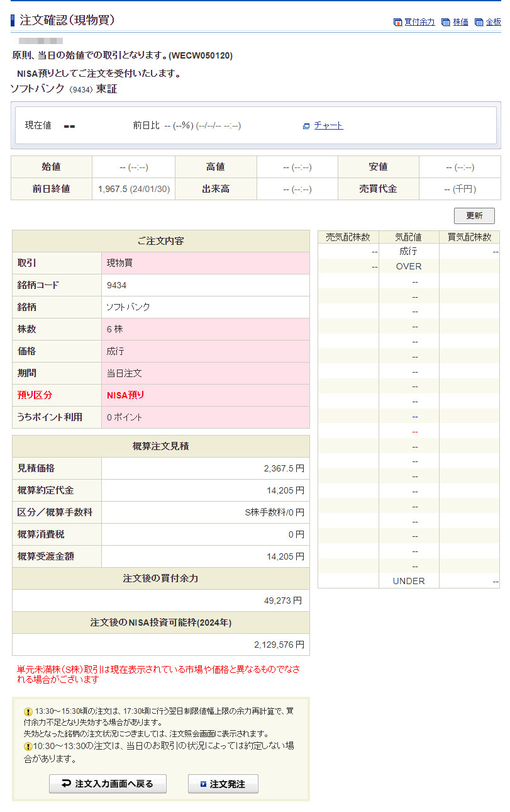Click warning icon beside 13:30〜15:30 notice

coord(28,711)
